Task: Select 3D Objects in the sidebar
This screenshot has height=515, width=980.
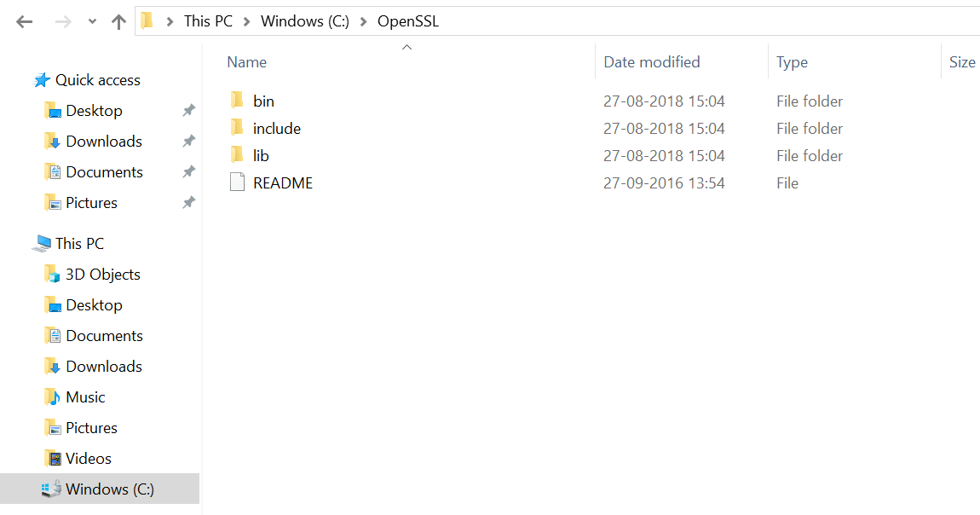Action: tap(103, 274)
